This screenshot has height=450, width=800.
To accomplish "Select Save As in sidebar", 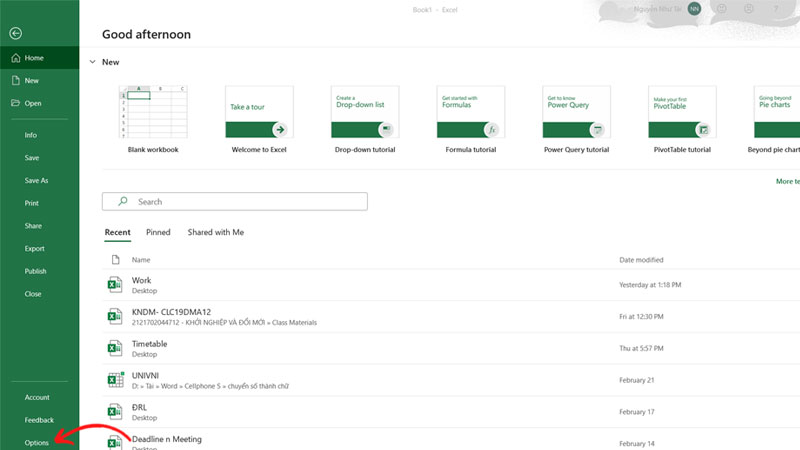I will click(36, 180).
